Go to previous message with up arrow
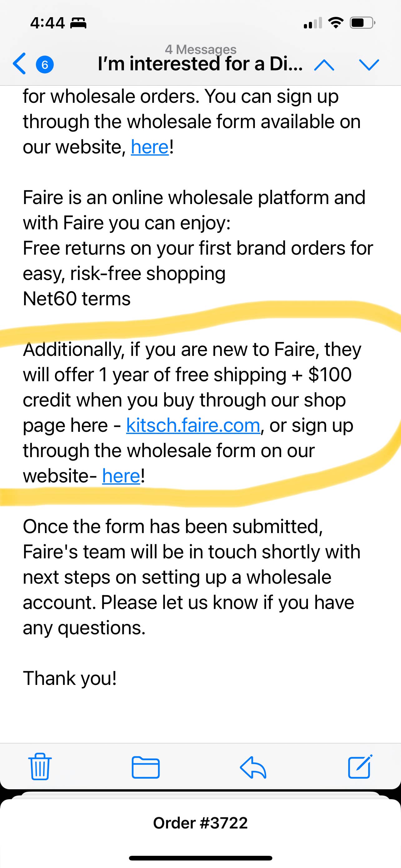The image size is (401, 868). coord(324,64)
